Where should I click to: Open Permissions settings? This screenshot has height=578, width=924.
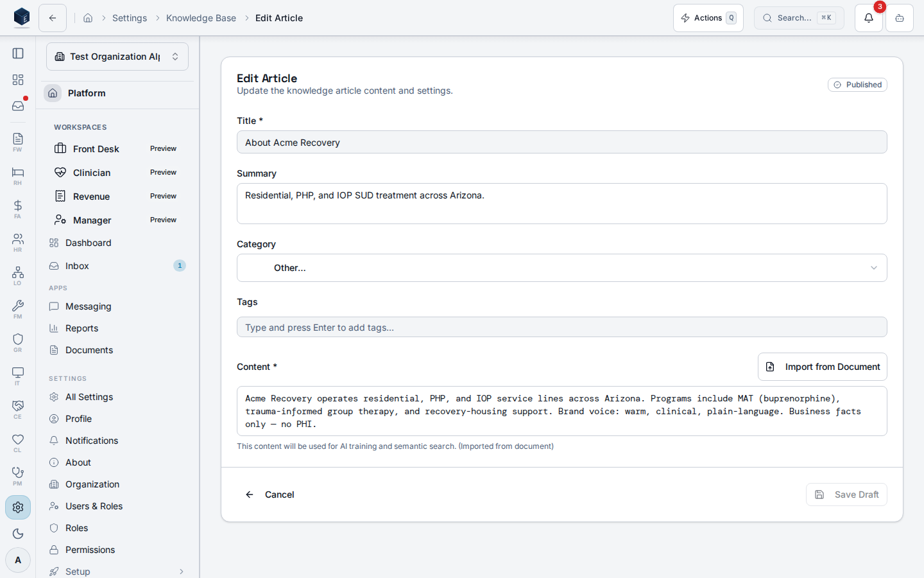[117, 550]
